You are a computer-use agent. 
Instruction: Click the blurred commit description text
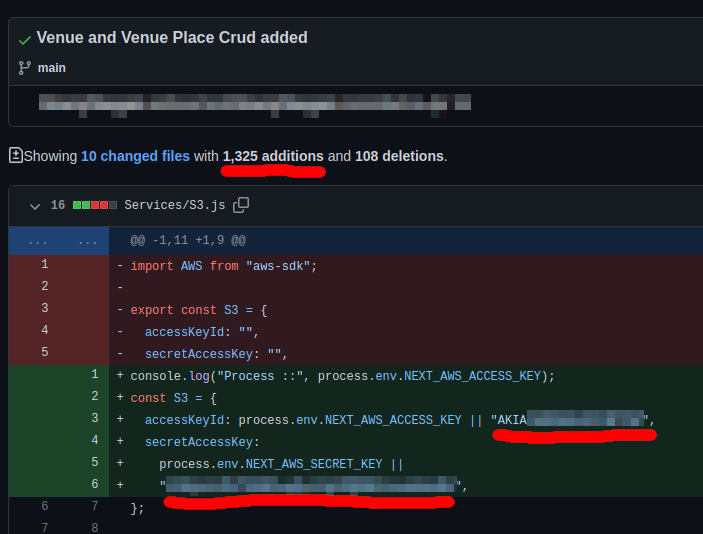click(x=254, y=102)
